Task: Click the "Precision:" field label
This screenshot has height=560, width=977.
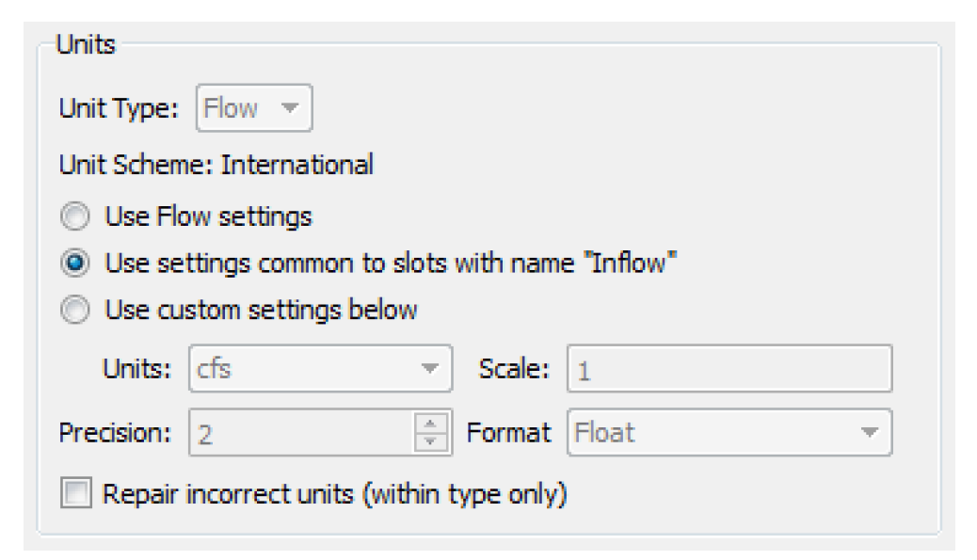Action: (x=114, y=433)
